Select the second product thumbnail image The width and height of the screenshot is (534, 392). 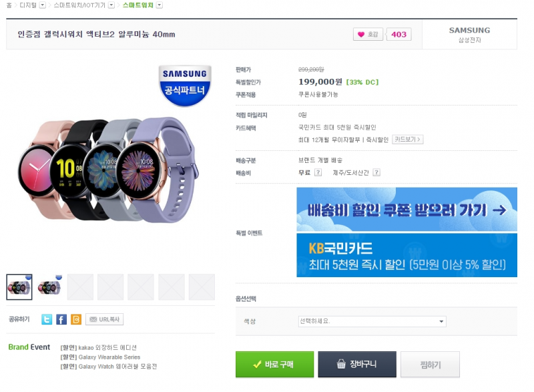tap(49, 287)
